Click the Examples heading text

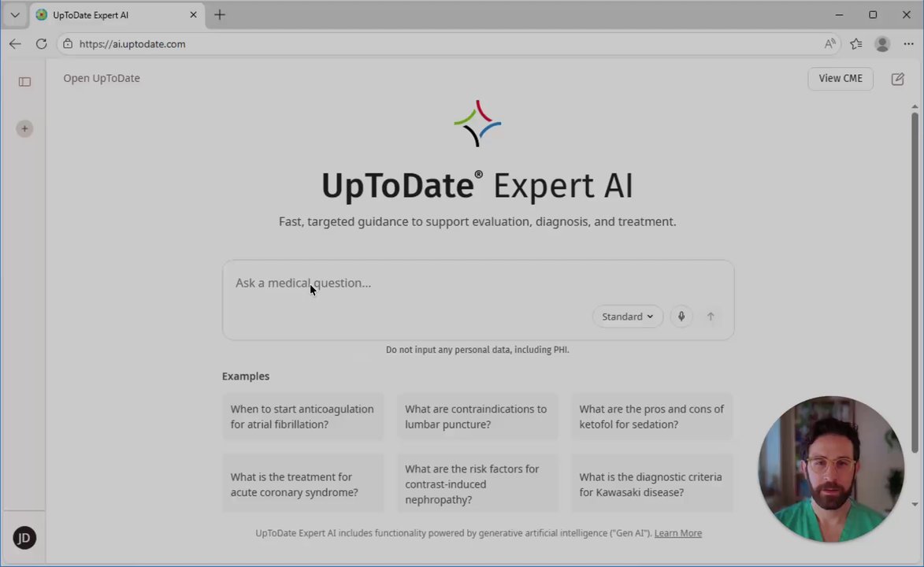246,376
